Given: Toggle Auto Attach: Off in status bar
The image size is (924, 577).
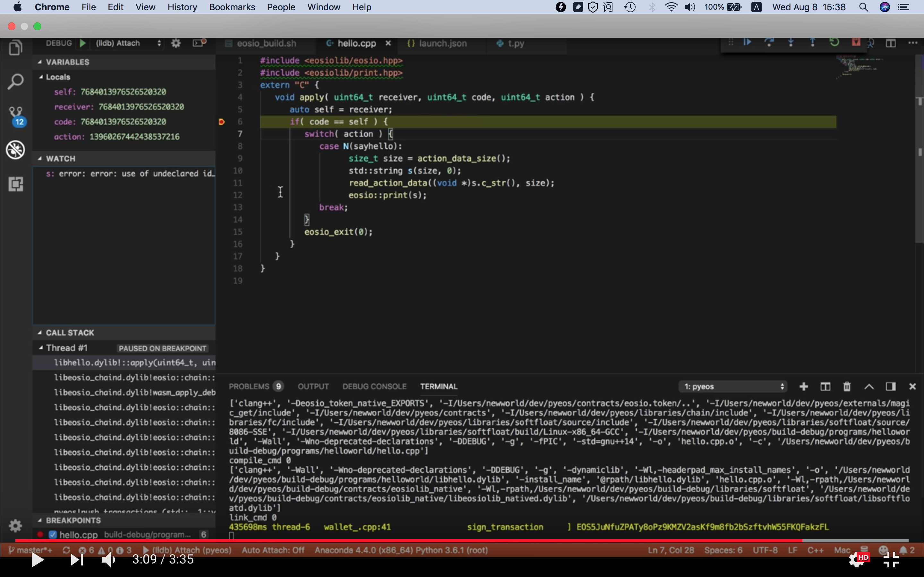Looking at the screenshot, I should pyautogui.click(x=273, y=550).
